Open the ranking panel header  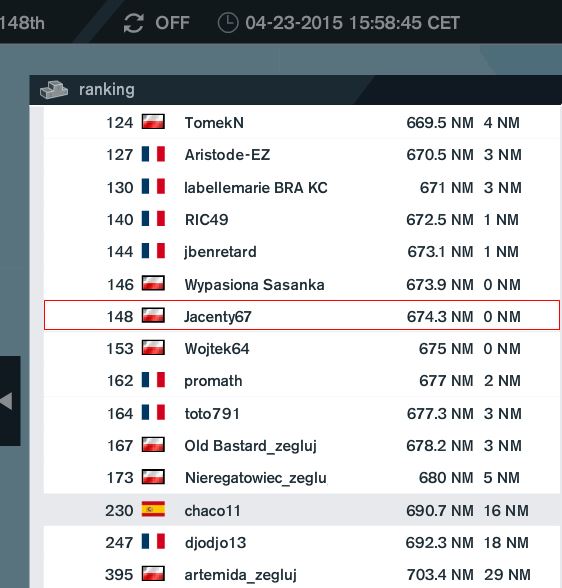pos(295,90)
